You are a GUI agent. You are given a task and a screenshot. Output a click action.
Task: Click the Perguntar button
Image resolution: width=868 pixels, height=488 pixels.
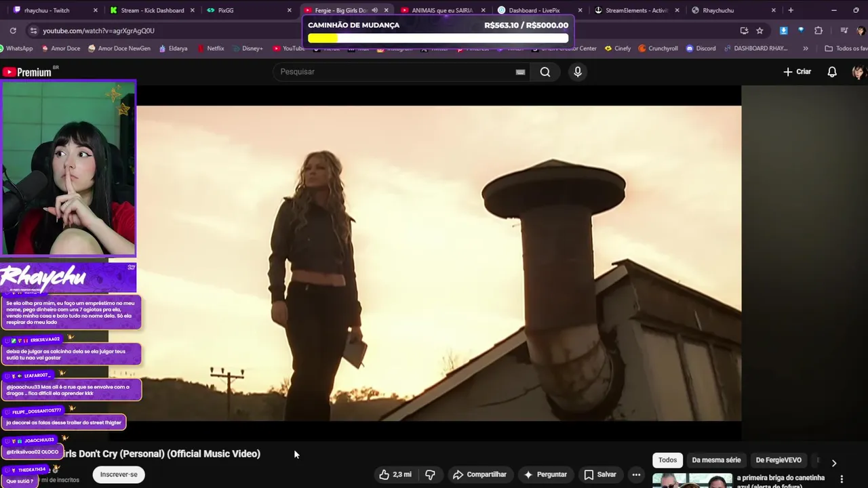[545, 474]
